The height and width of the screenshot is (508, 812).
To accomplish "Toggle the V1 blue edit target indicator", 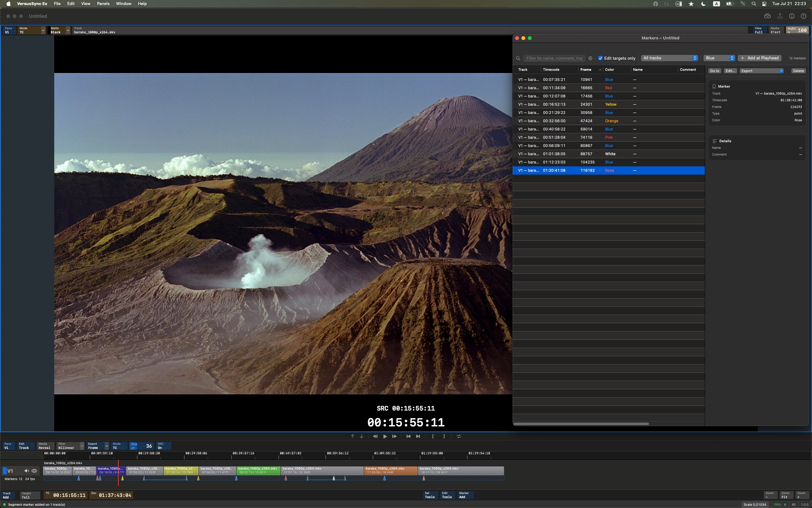I will [x=5, y=471].
